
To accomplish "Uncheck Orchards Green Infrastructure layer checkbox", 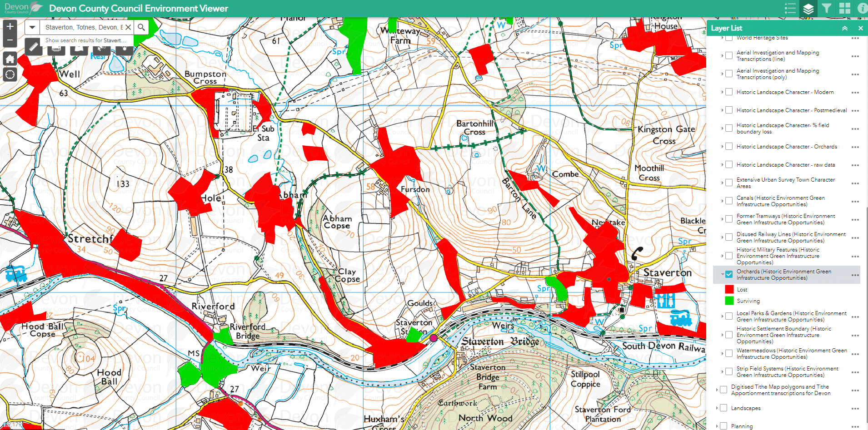I will (729, 274).
